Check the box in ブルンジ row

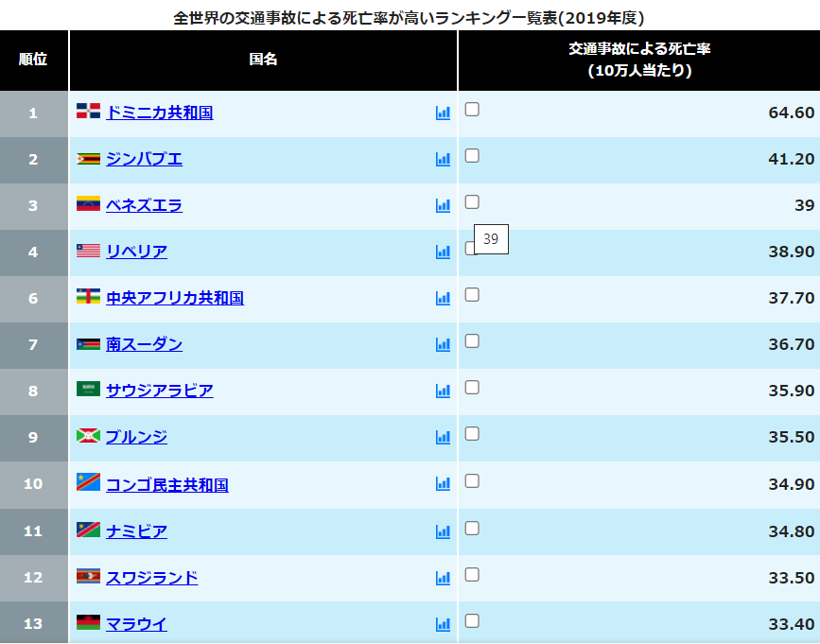(472, 433)
